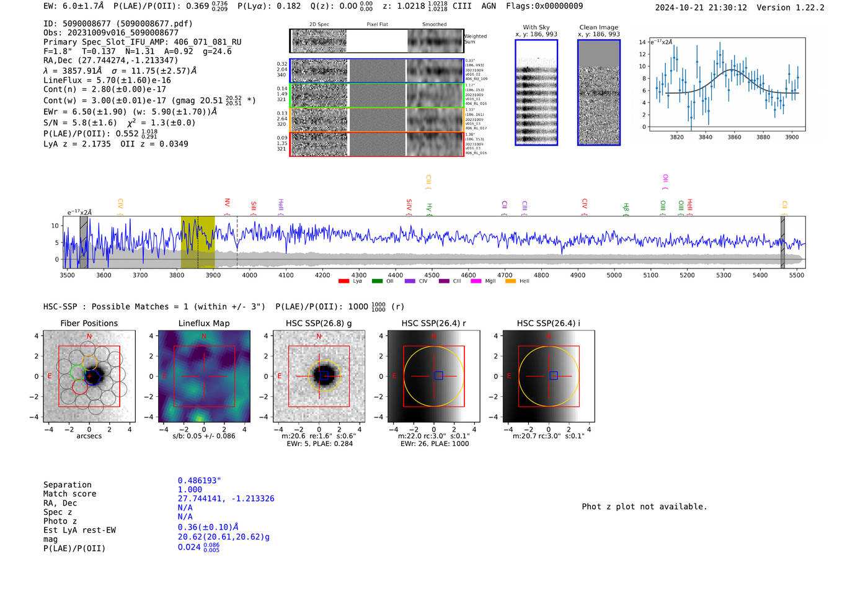Screen dimensions: 868x591
Task: Click the RA,Dec (27.744274,-1.213347) text
Action: click(110, 60)
